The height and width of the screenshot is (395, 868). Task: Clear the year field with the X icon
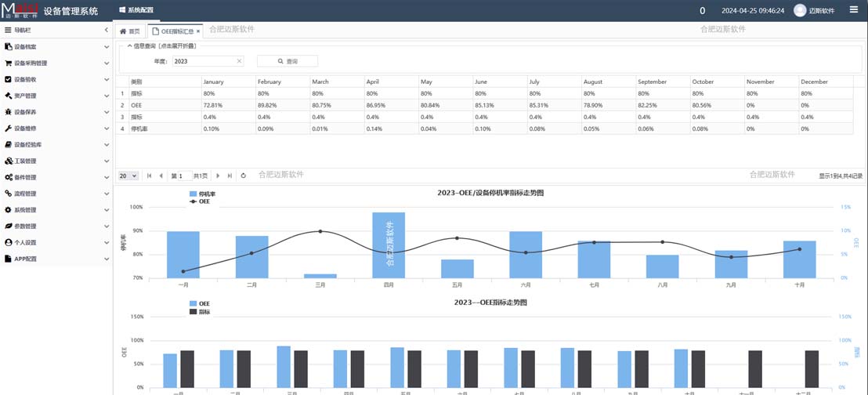[239, 61]
